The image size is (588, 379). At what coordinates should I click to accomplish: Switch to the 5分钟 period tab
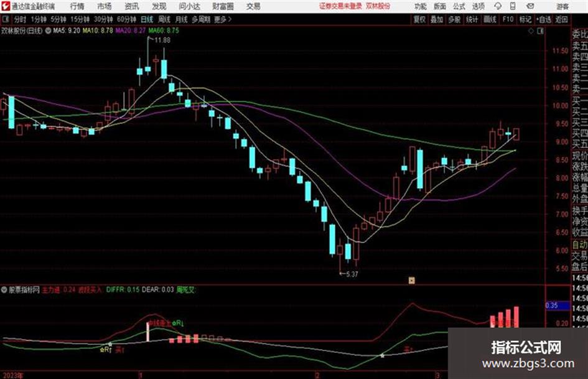[58, 19]
